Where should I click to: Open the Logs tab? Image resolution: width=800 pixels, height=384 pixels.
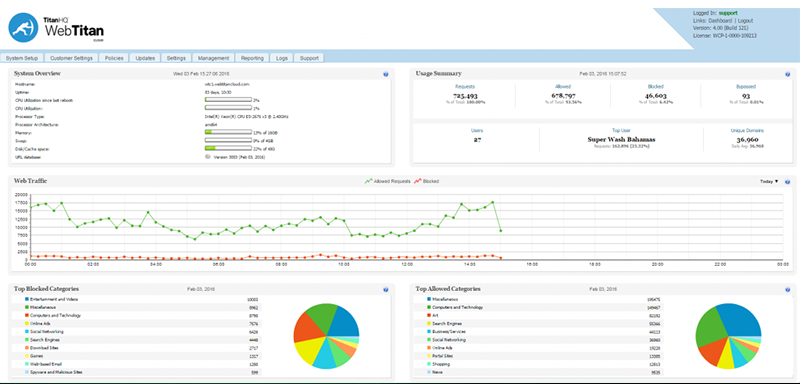(282, 58)
